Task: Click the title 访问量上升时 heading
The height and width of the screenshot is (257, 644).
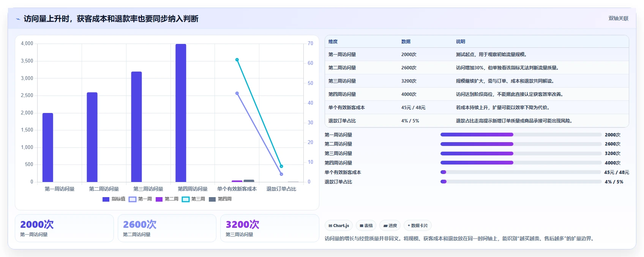Action: (x=111, y=19)
